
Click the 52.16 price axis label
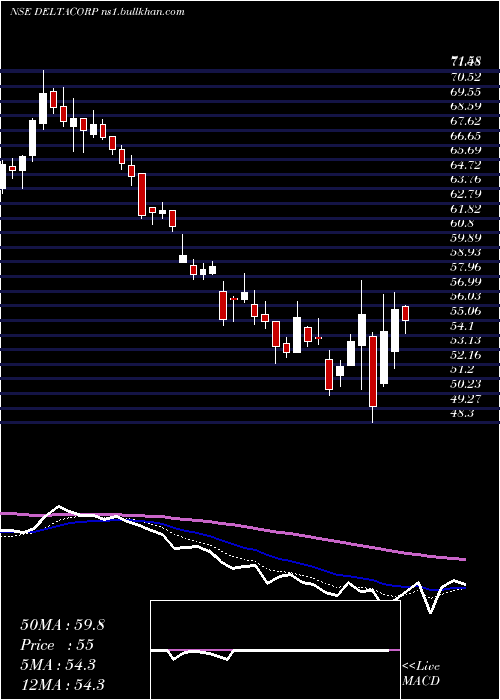pos(465,355)
